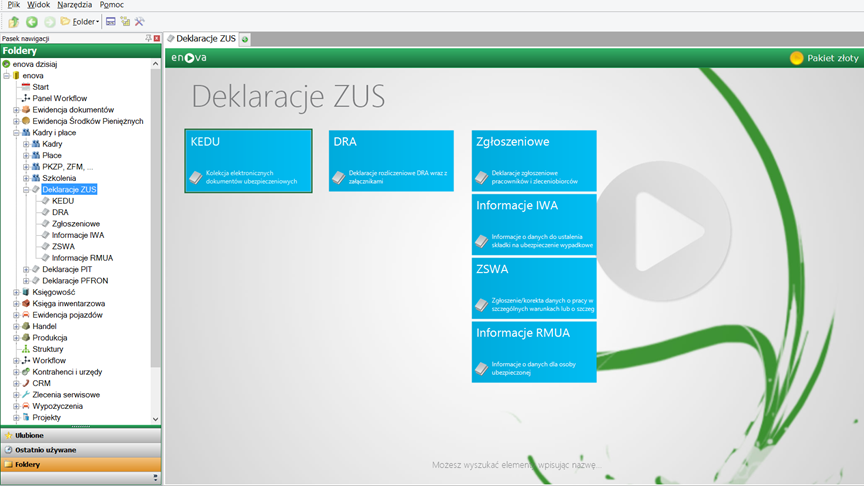Select ZSWA in the folder tree
864x486 pixels.
point(63,246)
